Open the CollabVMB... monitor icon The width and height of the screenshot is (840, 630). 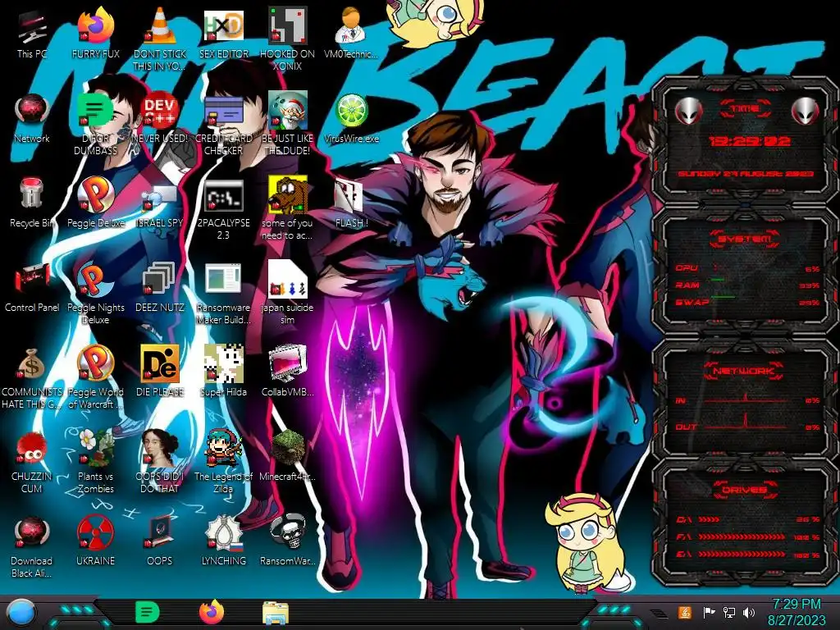(x=287, y=371)
